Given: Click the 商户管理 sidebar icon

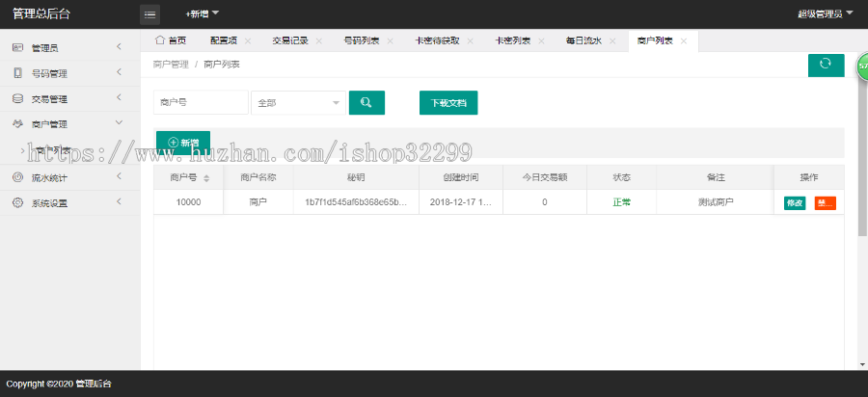Looking at the screenshot, I should 17,124.
